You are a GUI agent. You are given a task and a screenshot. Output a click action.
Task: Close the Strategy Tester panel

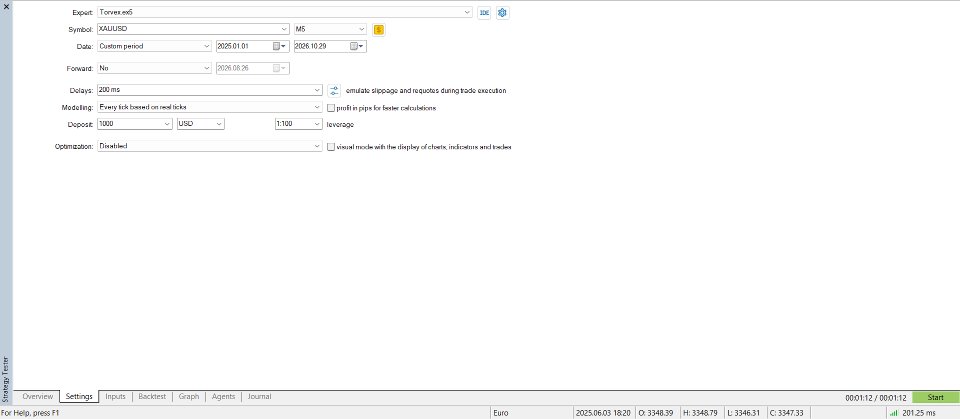coord(6,6)
